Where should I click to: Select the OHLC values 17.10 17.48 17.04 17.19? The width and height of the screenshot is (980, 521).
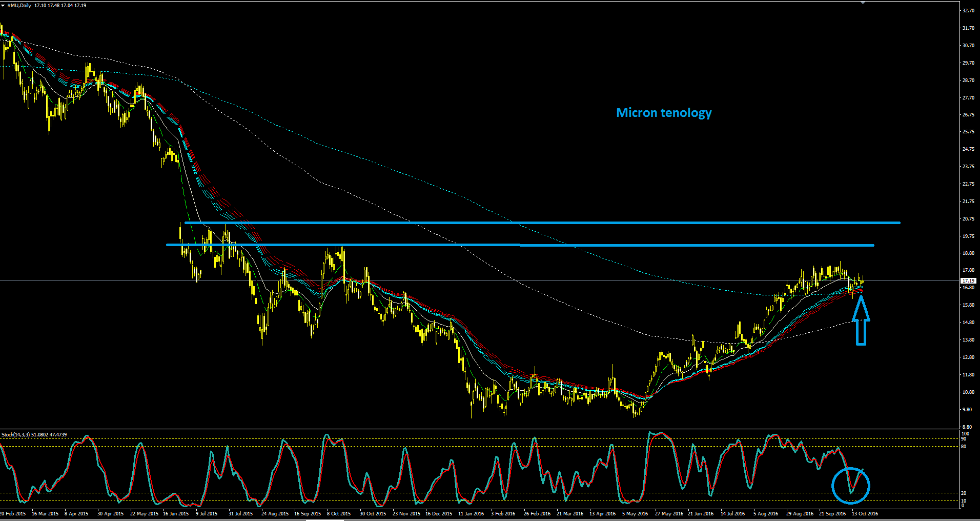(60, 6)
